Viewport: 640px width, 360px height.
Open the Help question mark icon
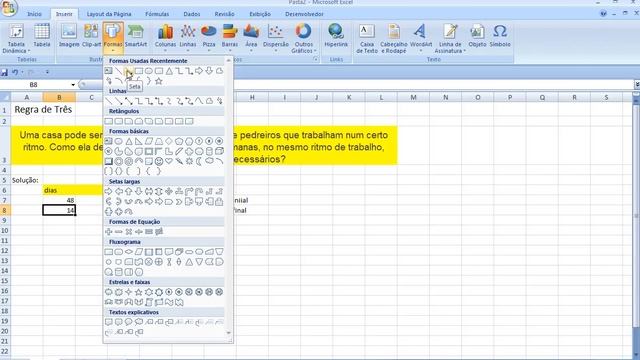coord(603,13)
